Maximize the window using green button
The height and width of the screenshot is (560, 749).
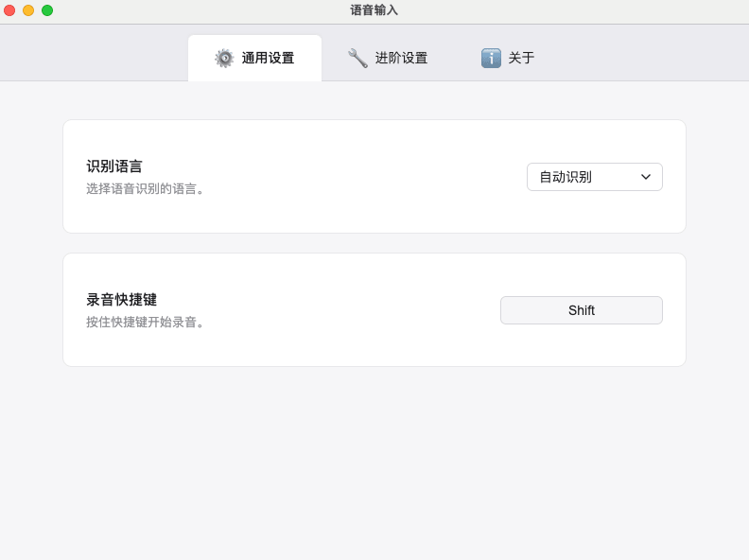click(x=47, y=10)
